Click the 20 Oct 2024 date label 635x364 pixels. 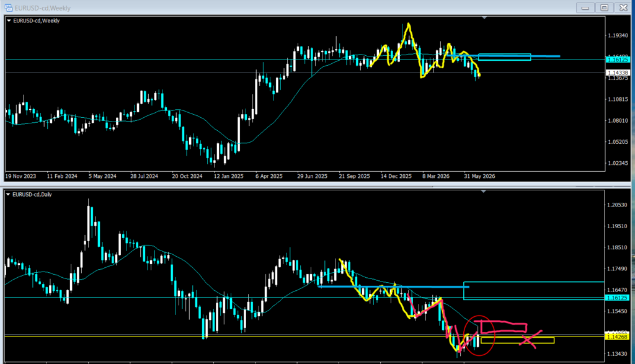(x=187, y=176)
